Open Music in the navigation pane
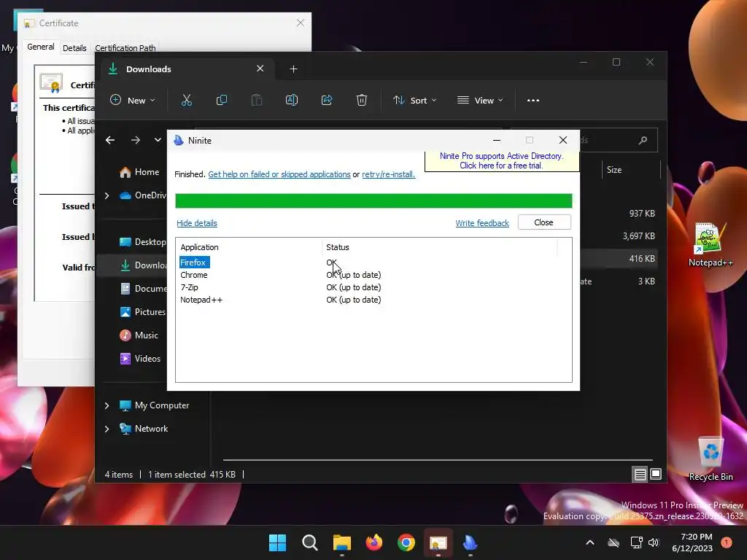 (138, 335)
